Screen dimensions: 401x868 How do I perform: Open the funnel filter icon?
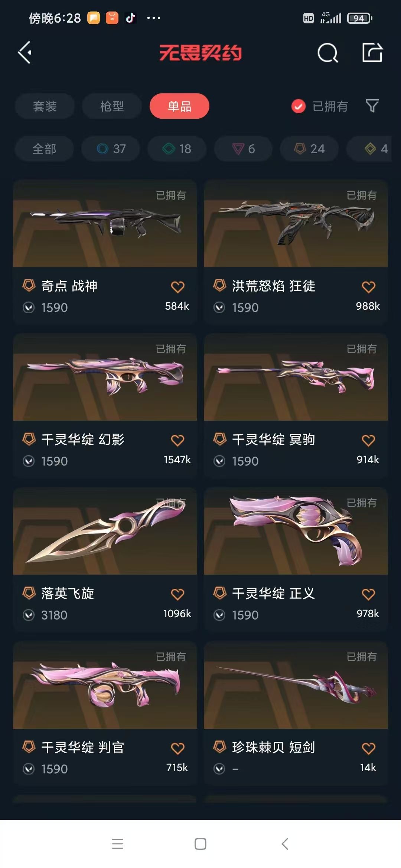372,106
